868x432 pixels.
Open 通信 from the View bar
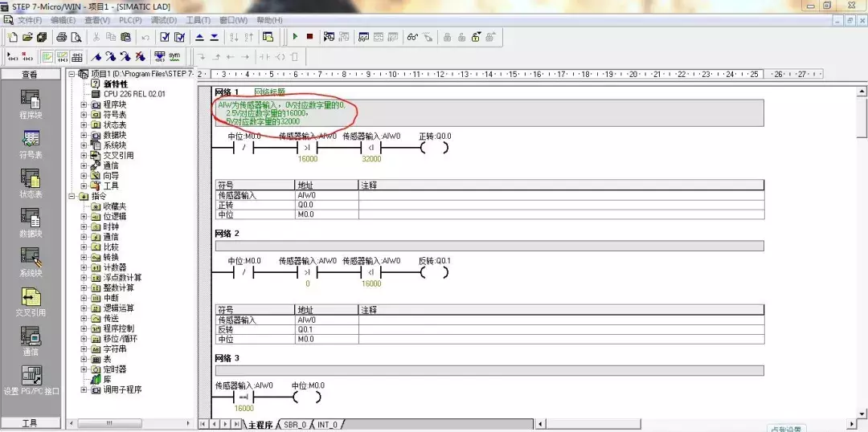click(x=31, y=341)
